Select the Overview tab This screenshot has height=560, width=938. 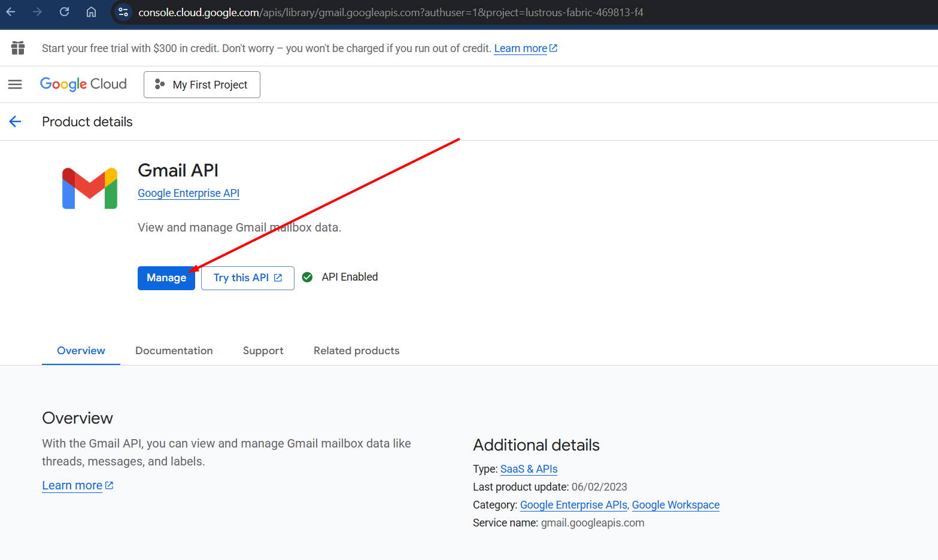coord(81,351)
